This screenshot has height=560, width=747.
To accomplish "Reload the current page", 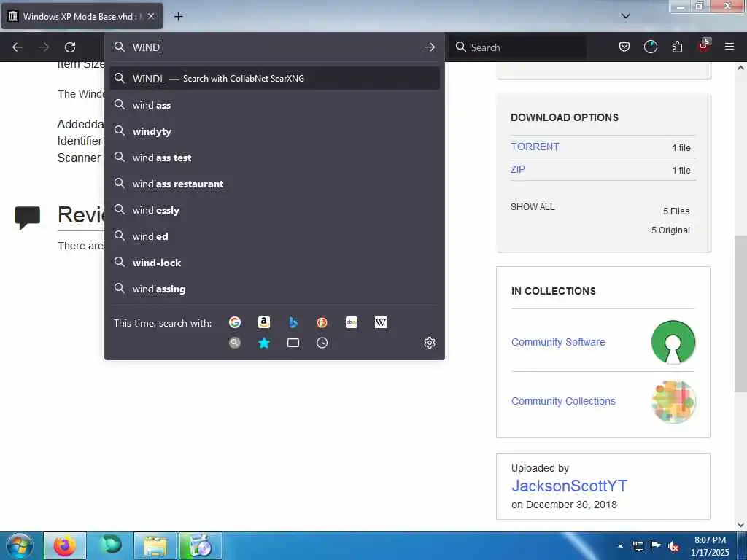I will [70, 47].
